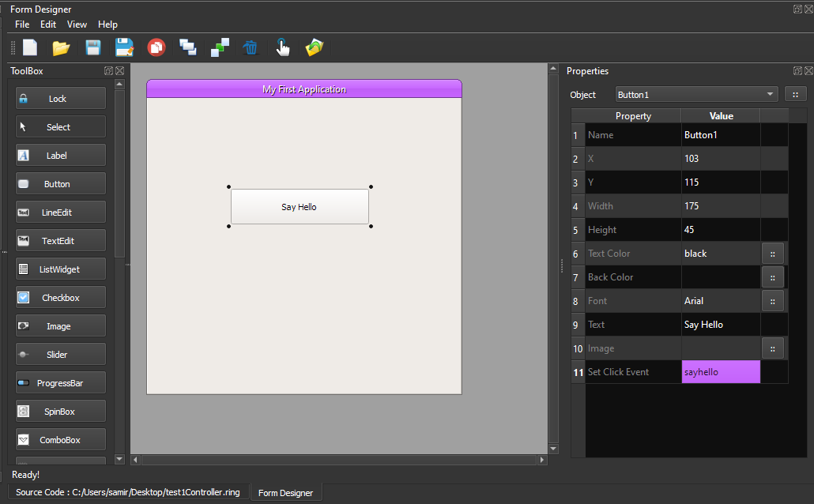The image size is (814, 504).
Task: Switch to the Source Code tab
Action: point(128,492)
